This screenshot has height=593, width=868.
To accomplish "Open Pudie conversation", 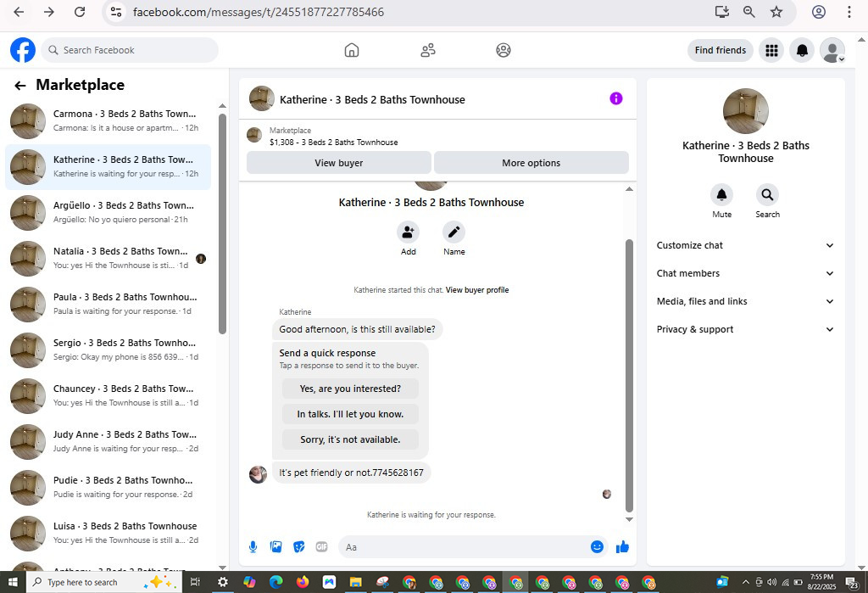I will [108, 488].
